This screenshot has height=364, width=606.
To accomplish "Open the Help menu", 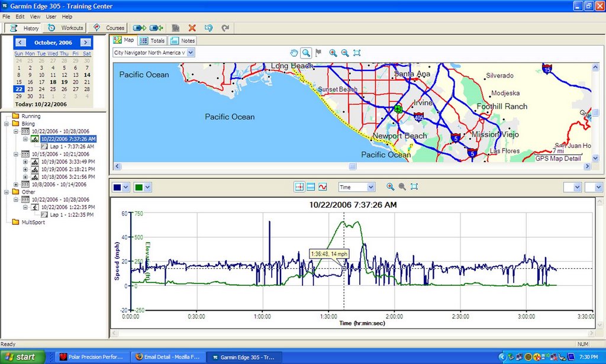I will (x=67, y=17).
